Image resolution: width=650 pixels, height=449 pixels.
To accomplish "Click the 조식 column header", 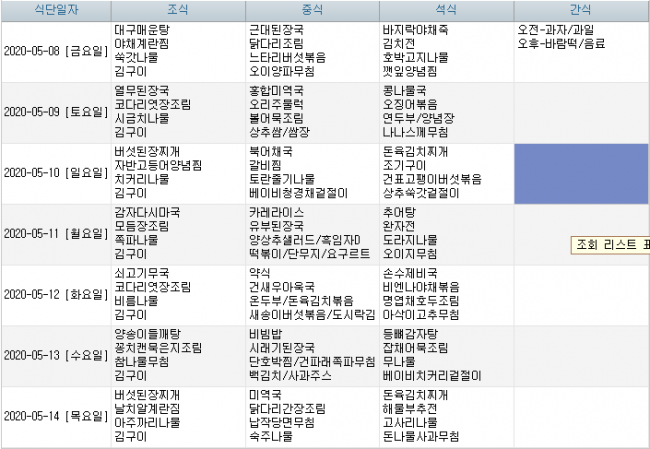I will coord(178,10).
